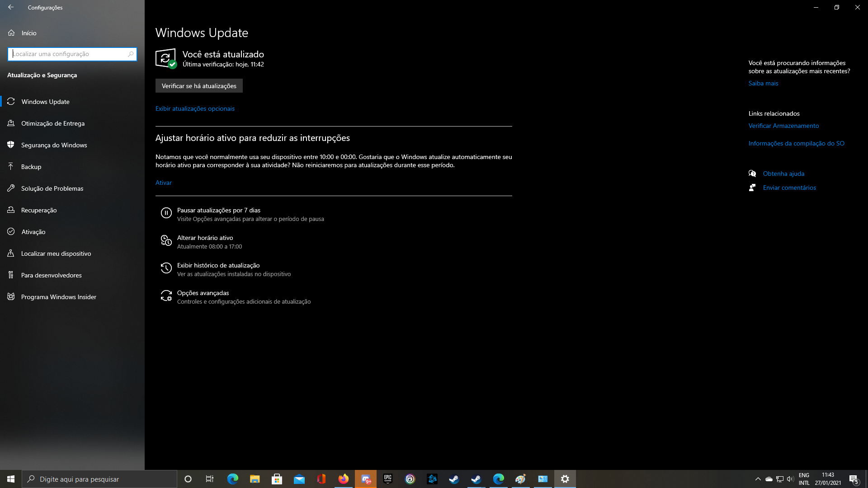Click Enviar comentários link
Screen dimensions: 868x488
click(789, 188)
